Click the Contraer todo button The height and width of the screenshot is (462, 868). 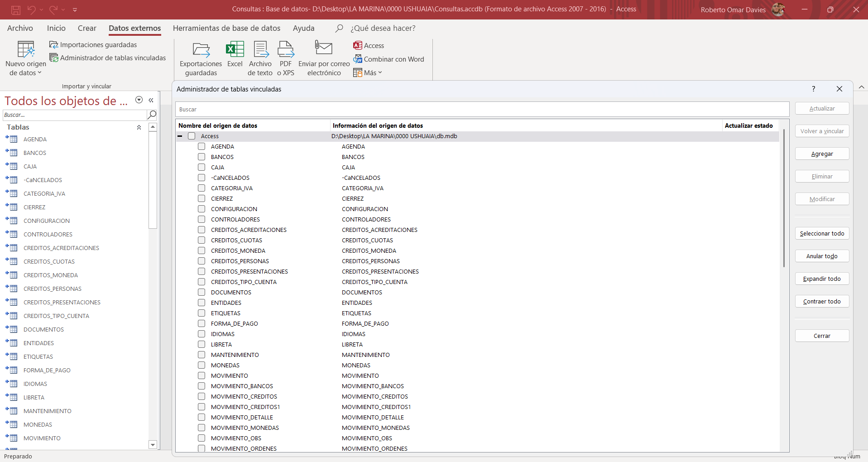pos(822,301)
